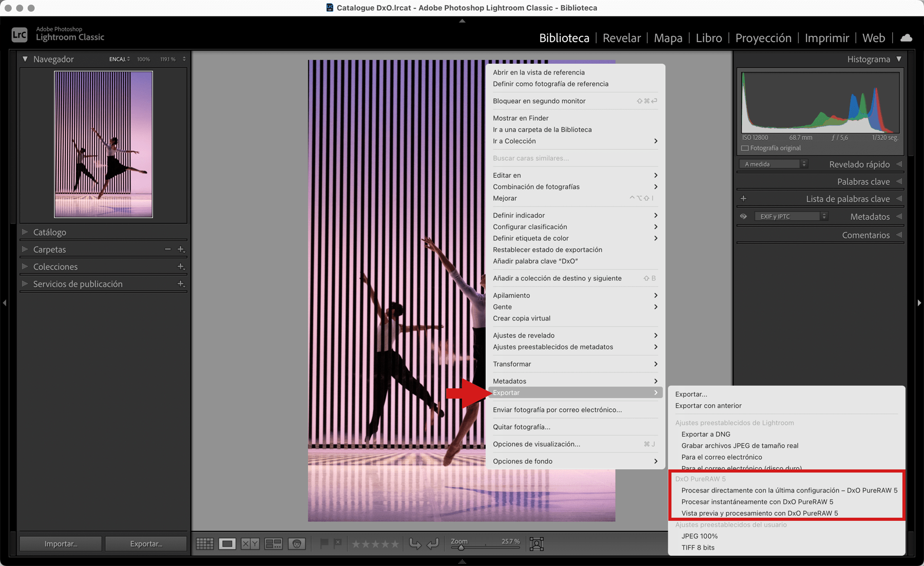
Task: Collapse the Histograma panel triangle
Action: 899,59
